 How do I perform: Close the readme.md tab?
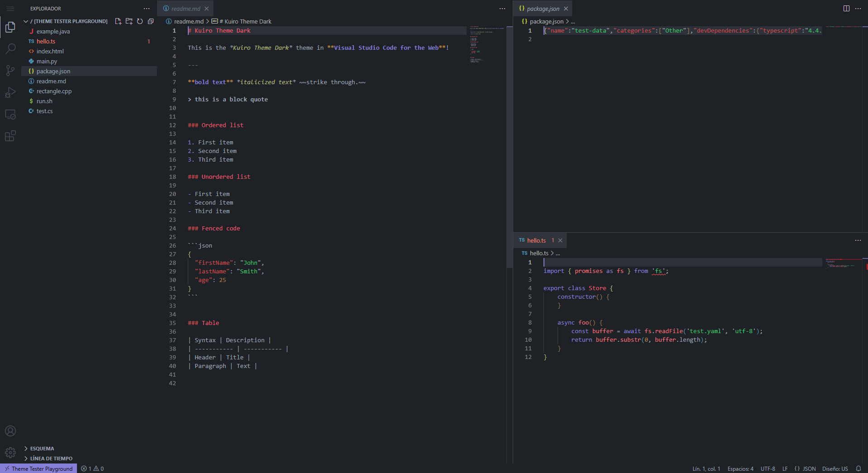coord(206,9)
